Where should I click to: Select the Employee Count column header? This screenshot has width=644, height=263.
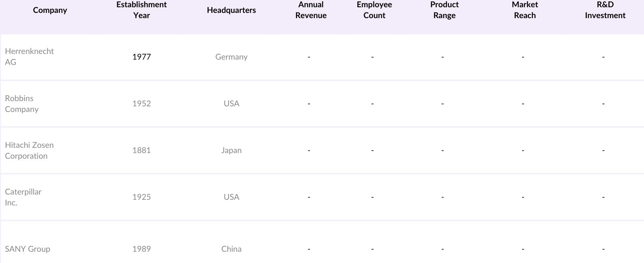pyautogui.click(x=374, y=10)
